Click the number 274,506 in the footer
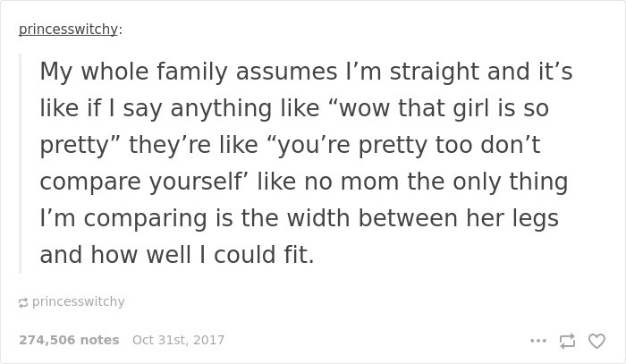The width and height of the screenshot is (626, 364). 47,340
